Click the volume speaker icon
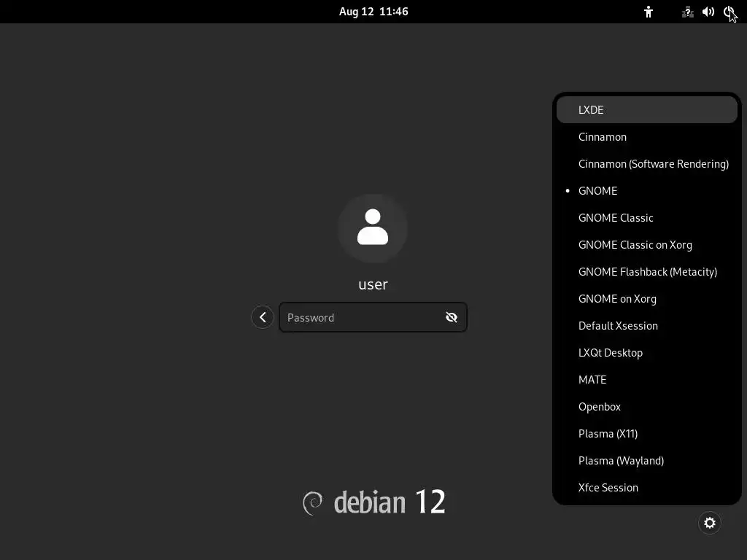This screenshot has width=747, height=560. pyautogui.click(x=708, y=12)
